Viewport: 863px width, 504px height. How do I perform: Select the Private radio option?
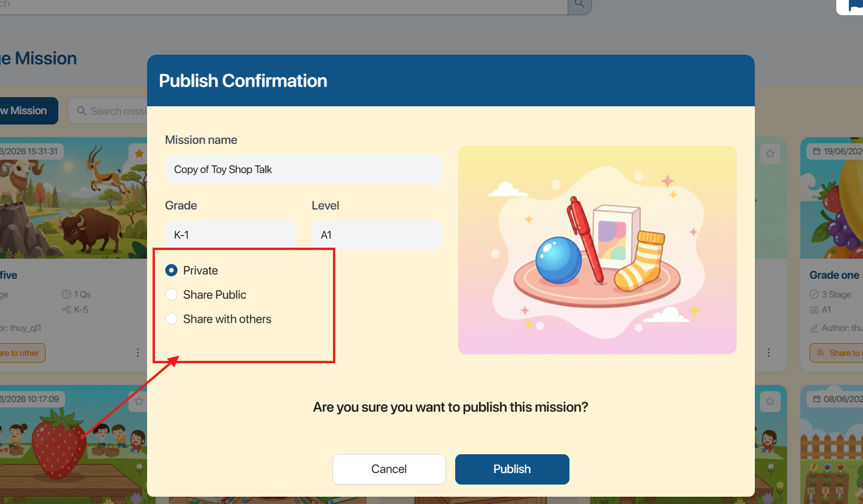click(x=171, y=270)
